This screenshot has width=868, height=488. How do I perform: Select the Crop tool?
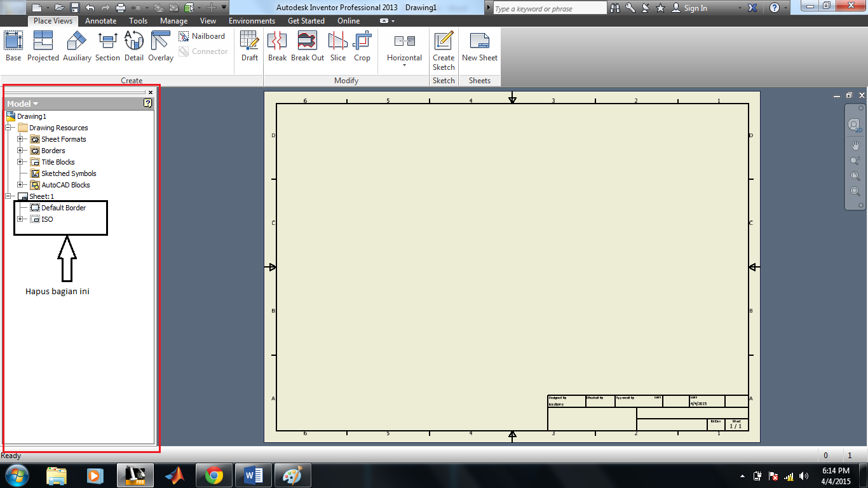tap(362, 46)
